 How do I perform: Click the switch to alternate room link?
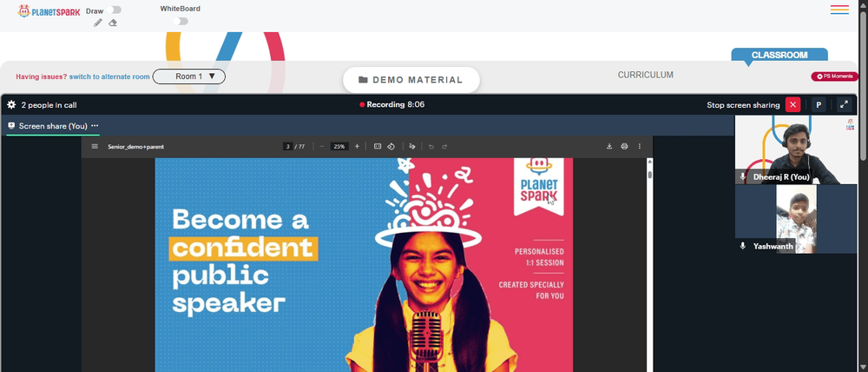tap(109, 76)
